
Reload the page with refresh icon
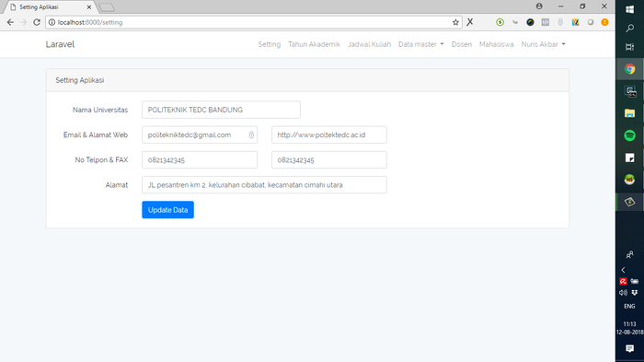coord(37,22)
